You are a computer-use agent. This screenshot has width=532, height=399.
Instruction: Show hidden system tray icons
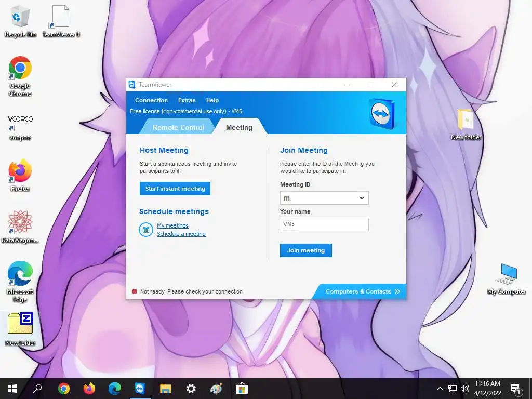click(440, 389)
